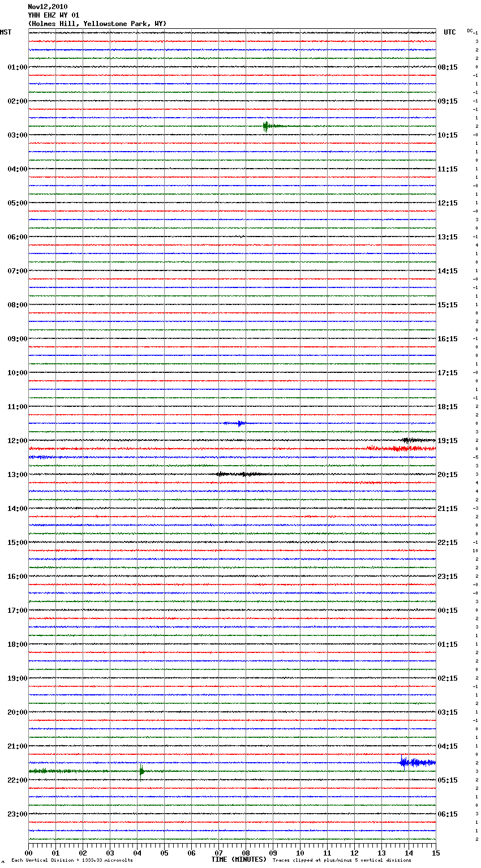Click the 04:15 UTC time label
Viewport: 481px width, 868px height.
[448, 746]
